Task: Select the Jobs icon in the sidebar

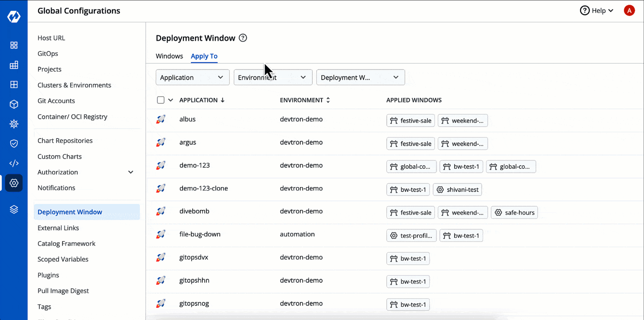Action: click(14, 65)
